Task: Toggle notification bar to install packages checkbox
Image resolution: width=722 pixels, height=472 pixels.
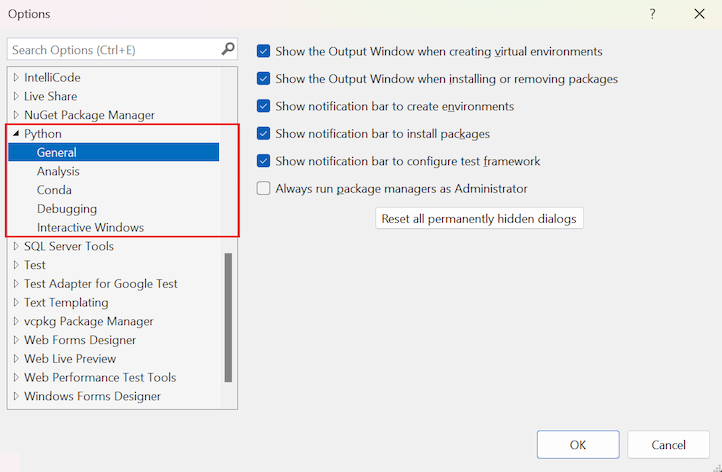Action: tap(263, 134)
